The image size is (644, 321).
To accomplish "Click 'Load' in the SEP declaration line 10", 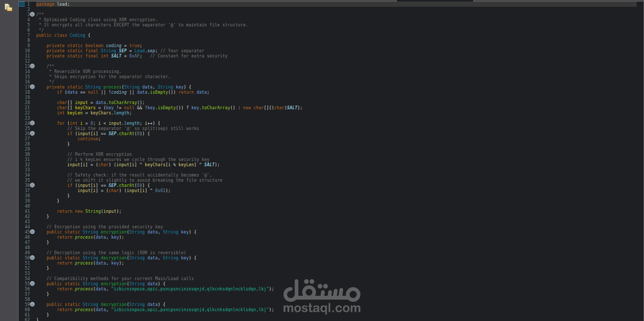I will point(140,51).
